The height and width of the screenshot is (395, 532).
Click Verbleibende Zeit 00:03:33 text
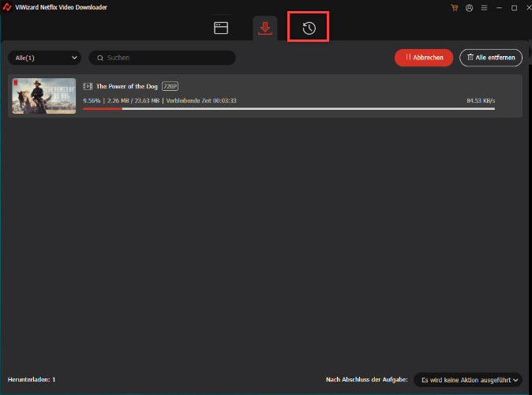tap(201, 100)
